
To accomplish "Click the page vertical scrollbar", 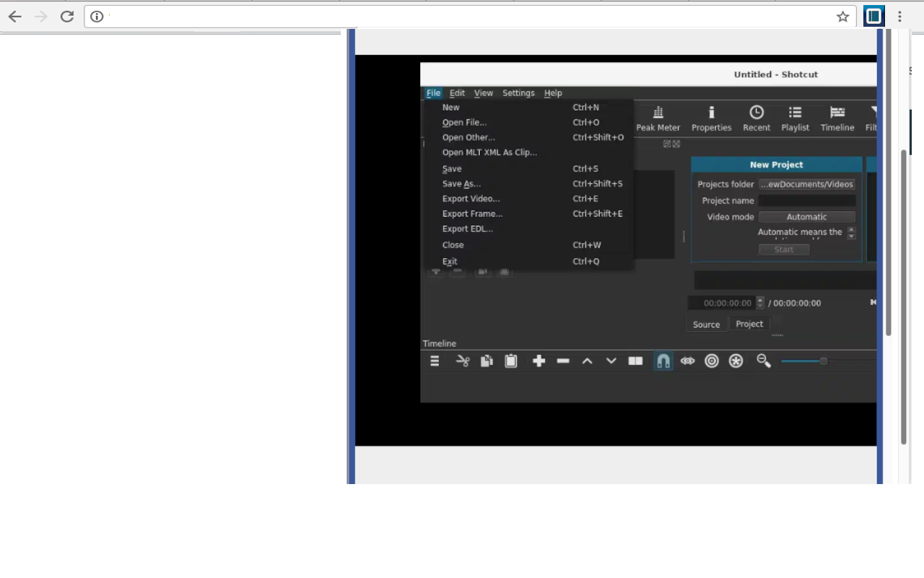I will (904, 296).
